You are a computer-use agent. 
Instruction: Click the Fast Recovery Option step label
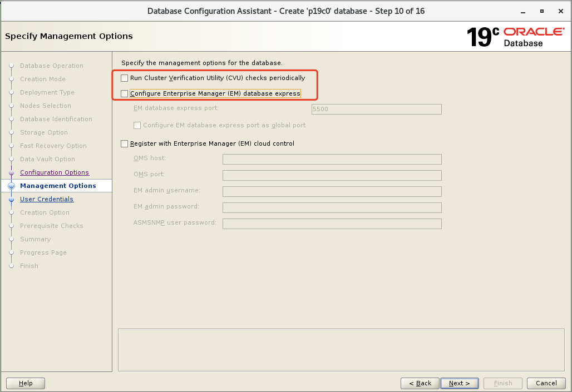click(x=53, y=146)
